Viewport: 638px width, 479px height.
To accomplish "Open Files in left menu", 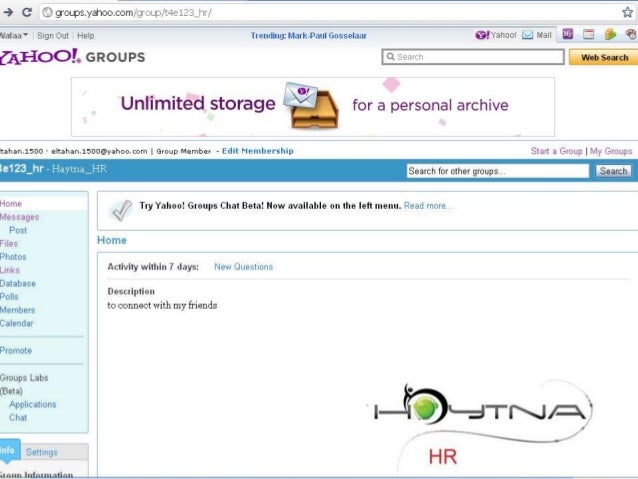I will click(9, 243).
